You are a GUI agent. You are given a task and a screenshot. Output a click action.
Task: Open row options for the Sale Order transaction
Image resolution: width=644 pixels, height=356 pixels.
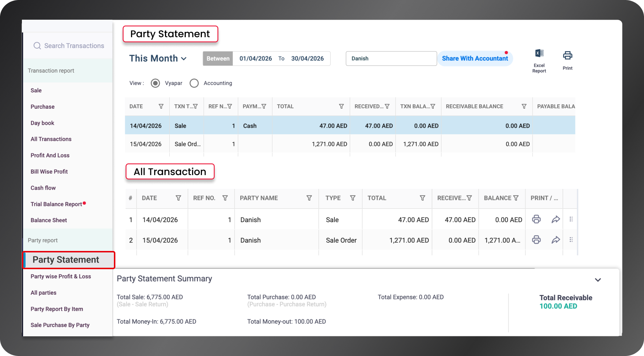571,240
